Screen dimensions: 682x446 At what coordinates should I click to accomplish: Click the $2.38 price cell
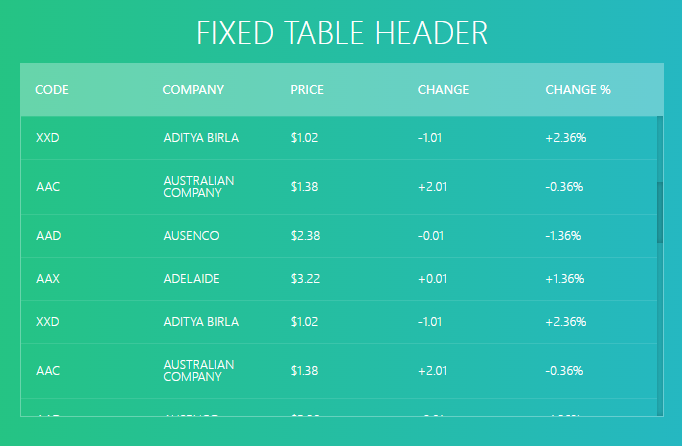305,236
